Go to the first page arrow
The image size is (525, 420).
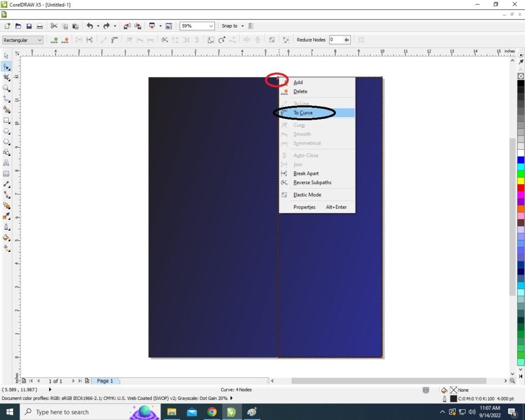pyautogui.click(x=31, y=381)
